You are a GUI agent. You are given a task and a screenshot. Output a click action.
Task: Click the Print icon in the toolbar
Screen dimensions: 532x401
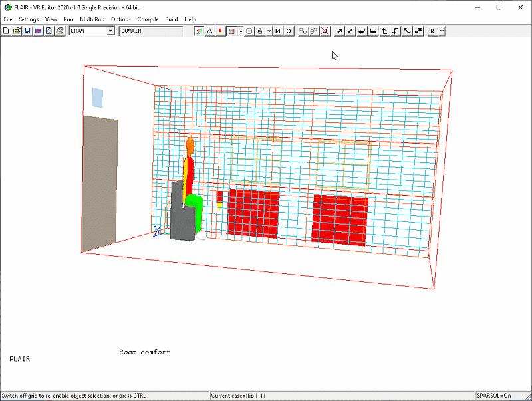coord(59,31)
